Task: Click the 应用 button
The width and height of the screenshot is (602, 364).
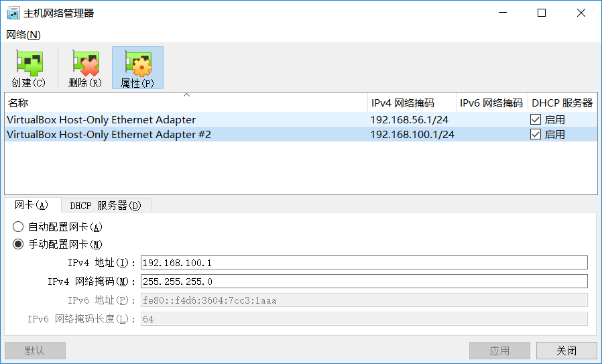Action: click(499, 351)
